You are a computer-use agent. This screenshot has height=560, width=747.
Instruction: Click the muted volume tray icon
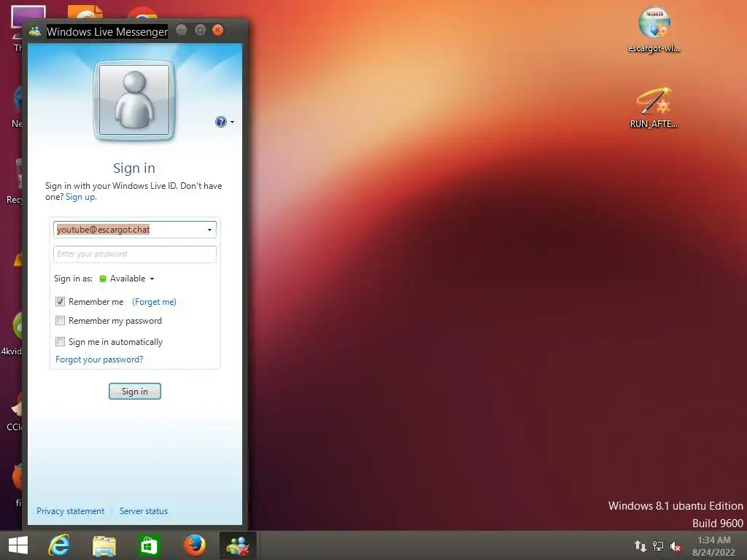(676, 546)
